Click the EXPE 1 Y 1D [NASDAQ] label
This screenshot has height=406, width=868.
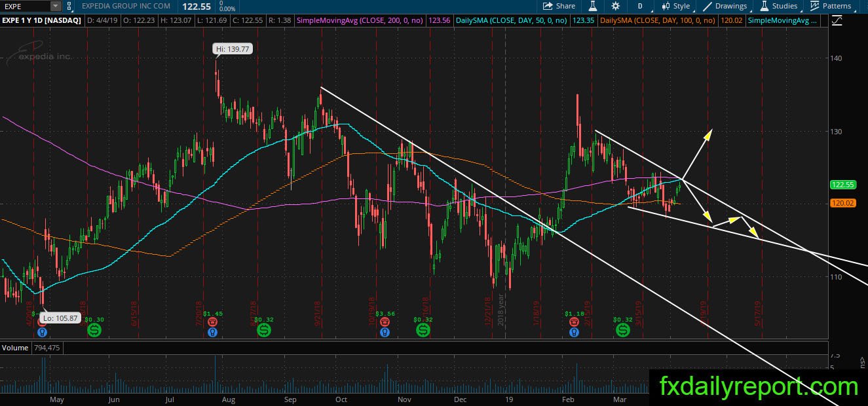click(x=43, y=21)
